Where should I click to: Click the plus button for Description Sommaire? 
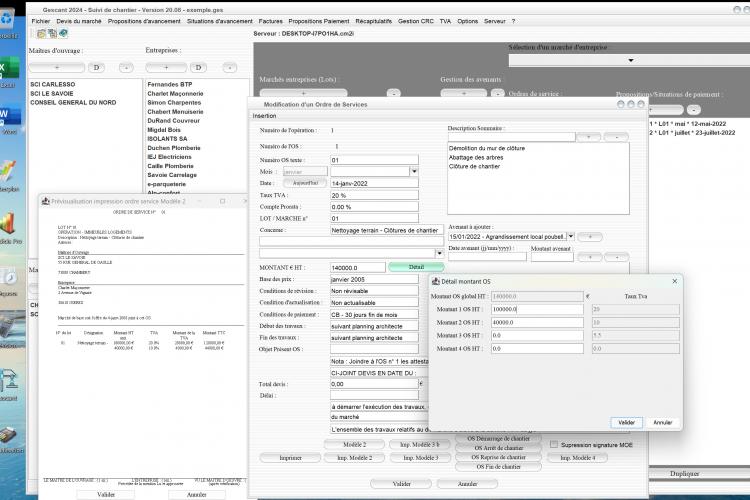pos(589,137)
